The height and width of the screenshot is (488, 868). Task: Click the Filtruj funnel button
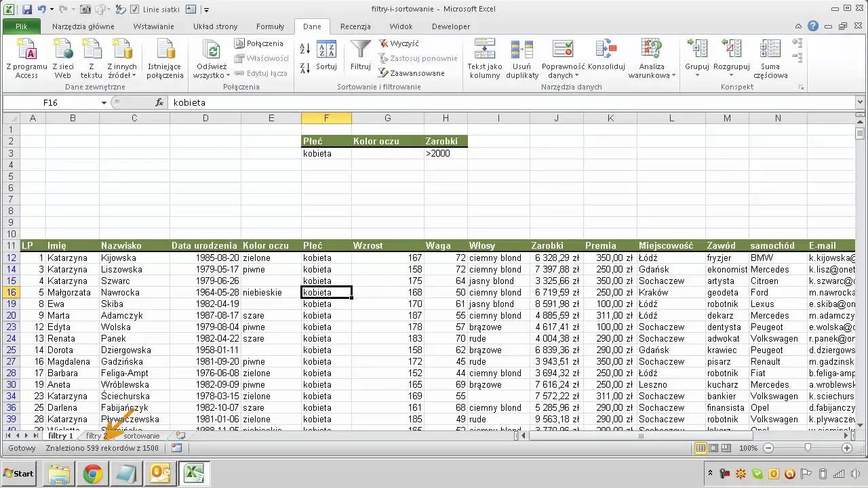pos(361,56)
